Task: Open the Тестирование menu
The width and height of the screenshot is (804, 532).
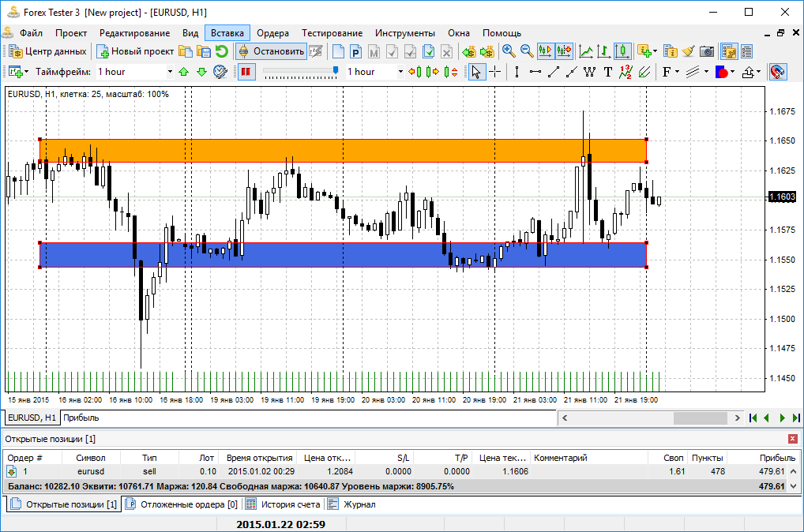Action: (332, 33)
